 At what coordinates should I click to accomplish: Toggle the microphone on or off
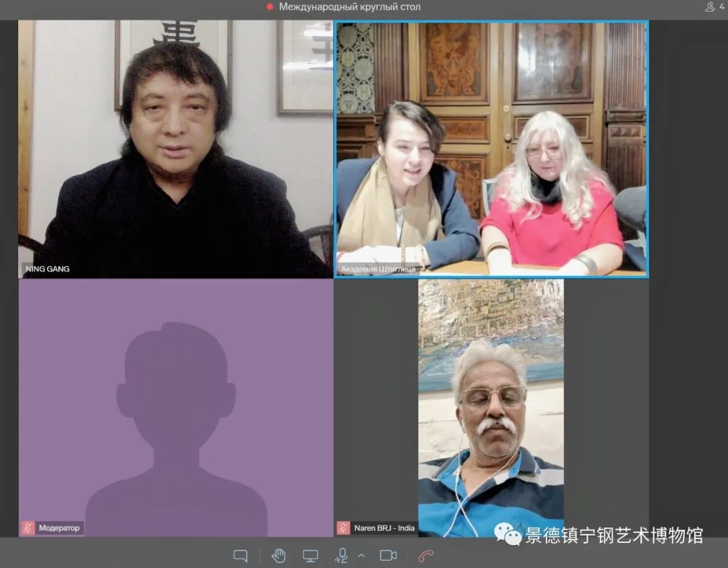pyautogui.click(x=342, y=556)
